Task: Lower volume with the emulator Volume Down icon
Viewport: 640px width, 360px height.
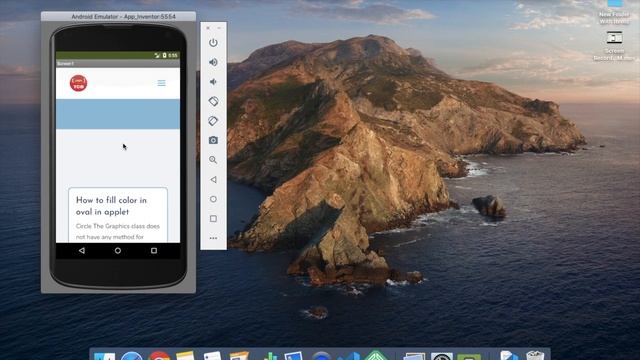Action: pos(213,82)
